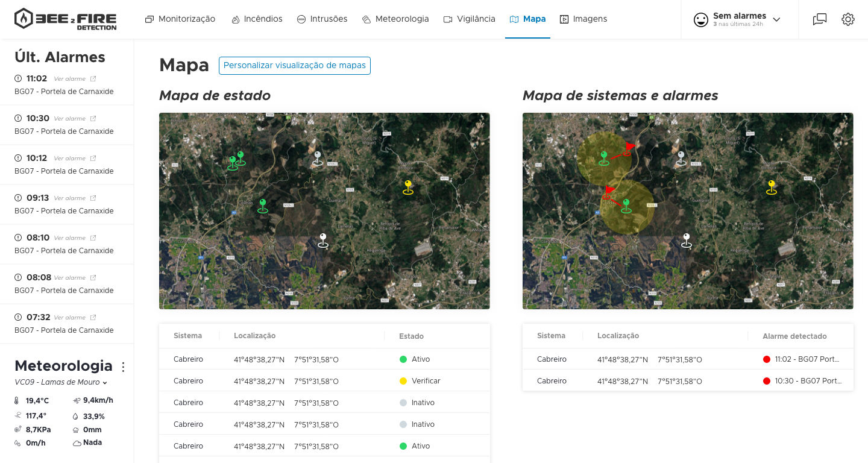Click the Mapa de sistemas e alarmes map
868x463 pixels.
[x=688, y=211]
